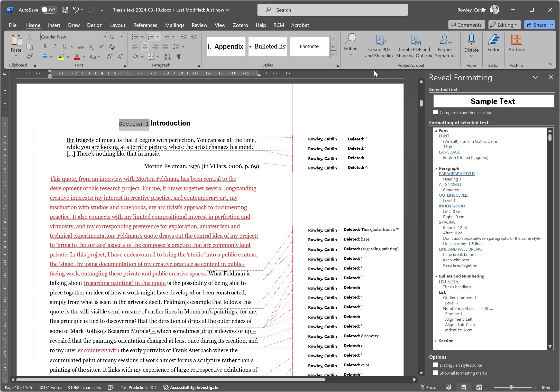This screenshot has width=560, height=392.
Task: Switch to Focus mode
Action: 428,387
